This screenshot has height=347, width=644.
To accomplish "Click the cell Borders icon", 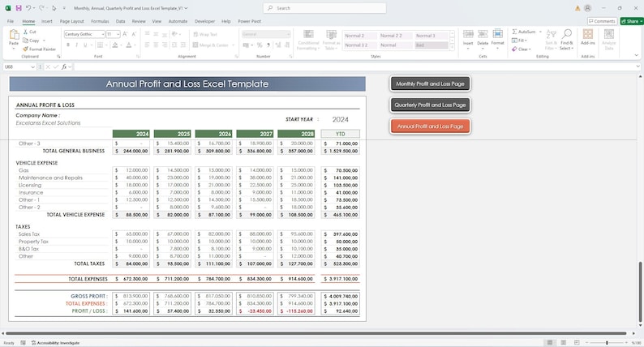I will 100,45.
